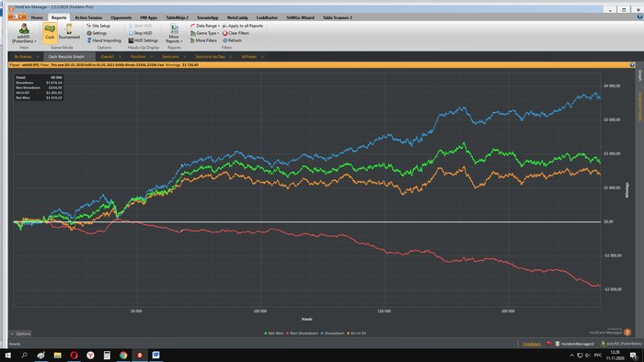Open Word from taskbar

(156, 355)
